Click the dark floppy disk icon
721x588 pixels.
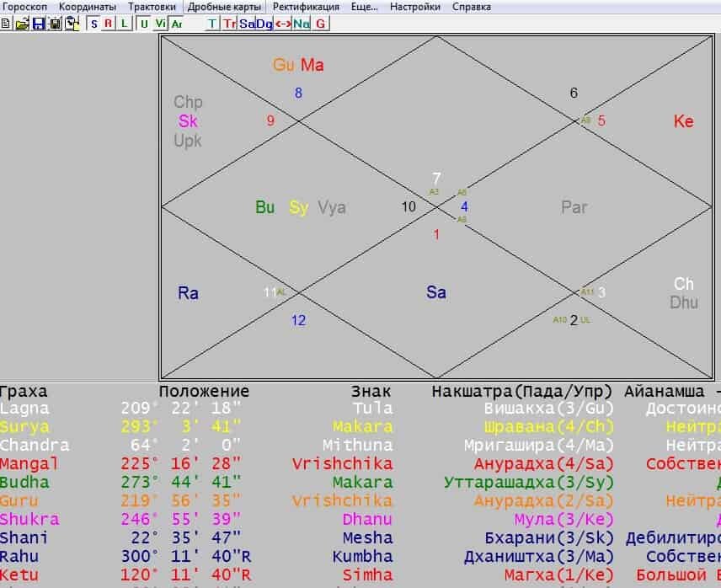click(55, 24)
